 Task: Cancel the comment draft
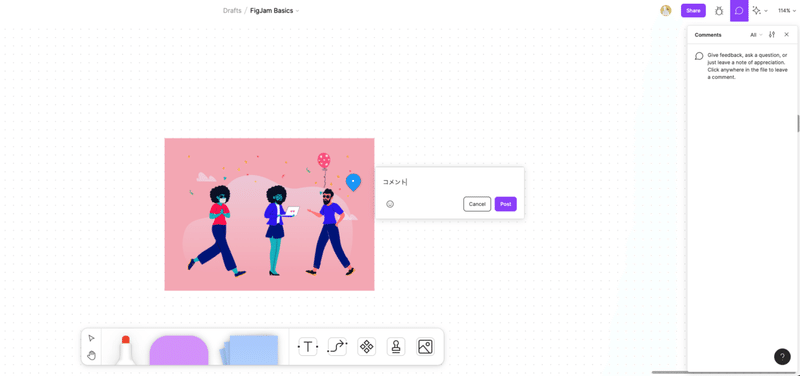pos(477,204)
